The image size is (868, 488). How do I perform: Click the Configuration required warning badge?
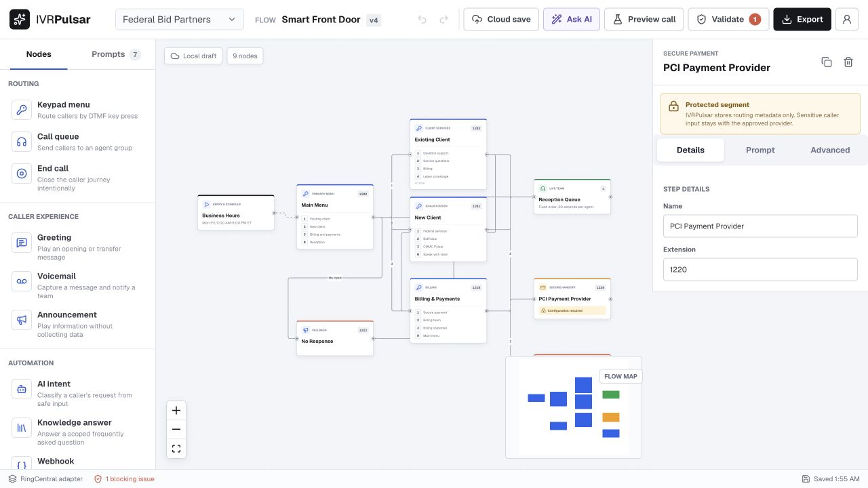pyautogui.click(x=572, y=310)
